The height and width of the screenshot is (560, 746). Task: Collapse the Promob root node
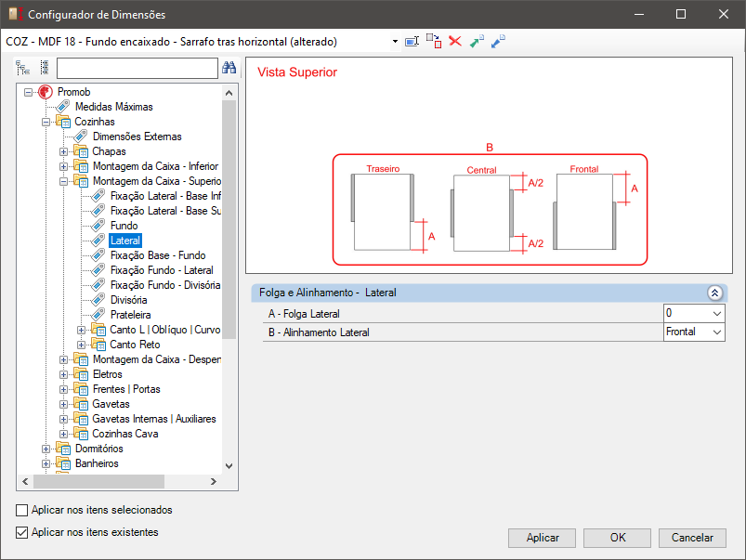29,92
